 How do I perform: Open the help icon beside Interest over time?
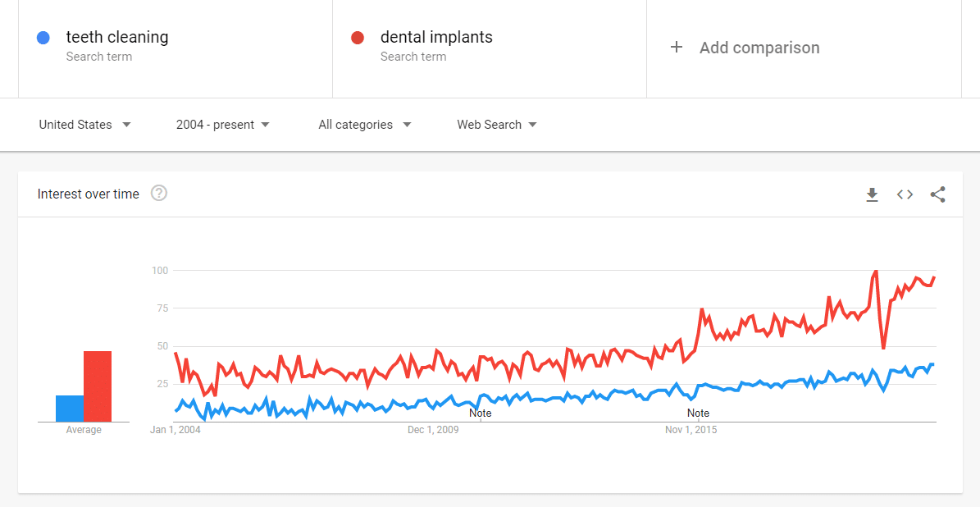point(159,194)
